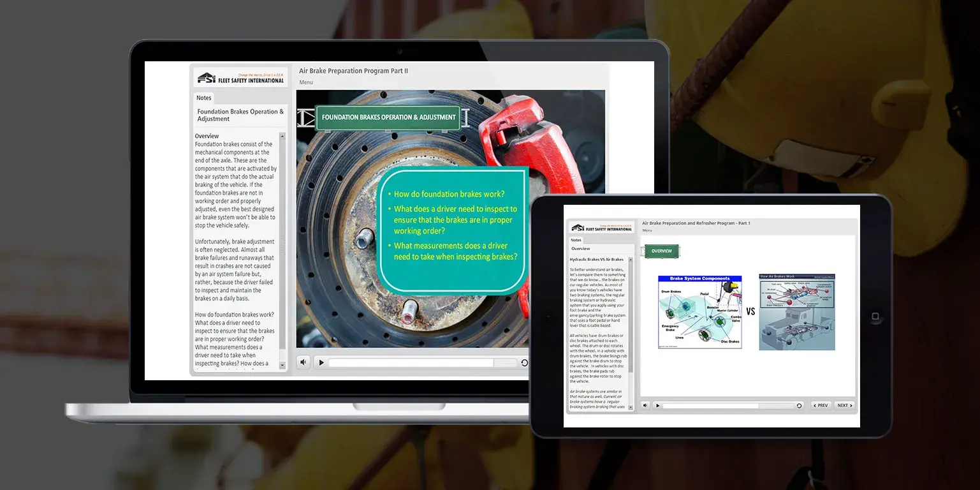This screenshot has height=490, width=980.
Task: Seek along the tablet player progress bar
Action: 728,405
